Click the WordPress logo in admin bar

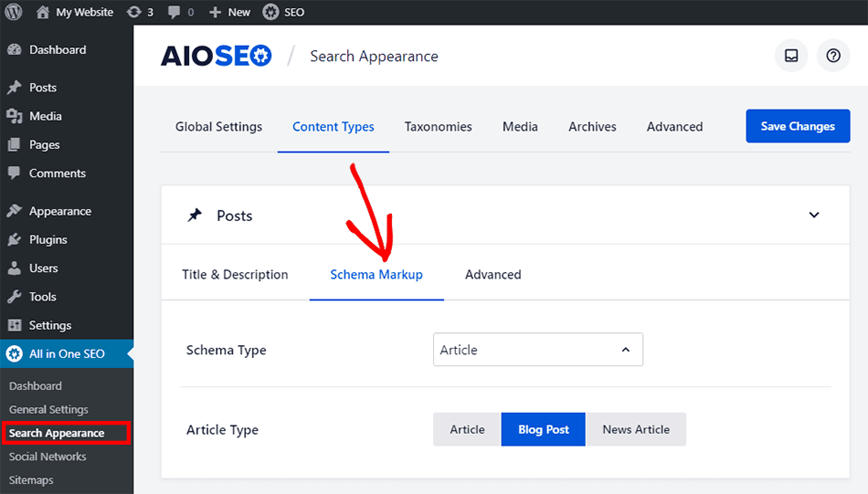point(14,12)
